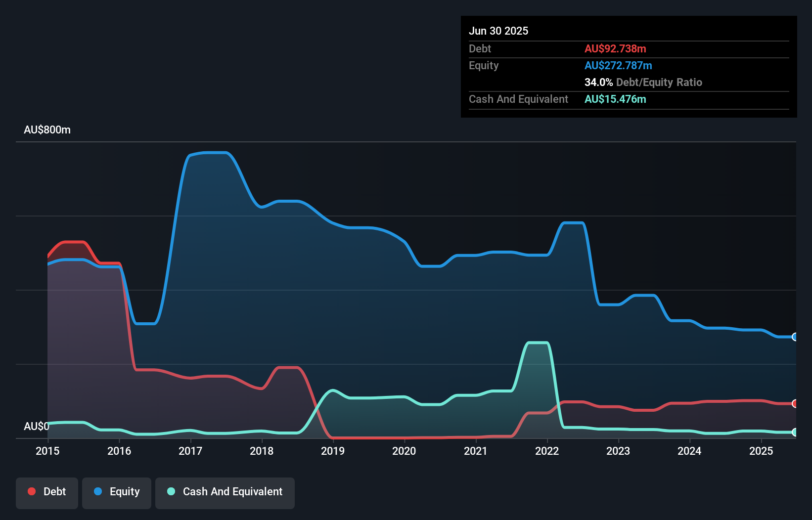Image resolution: width=812 pixels, height=520 pixels.
Task: Click the blue Equity legend dot
Action: pyautogui.click(x=98, y=491)
